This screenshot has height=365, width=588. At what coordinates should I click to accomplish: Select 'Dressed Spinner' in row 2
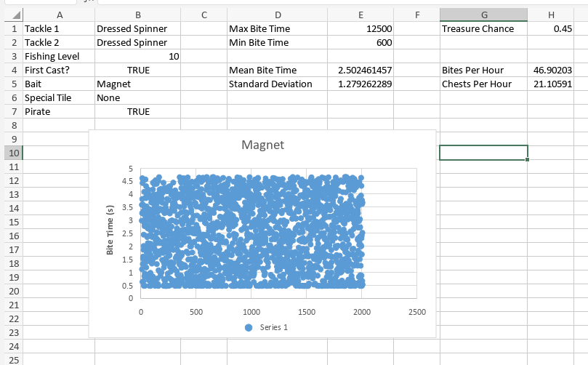pos(138,43)
